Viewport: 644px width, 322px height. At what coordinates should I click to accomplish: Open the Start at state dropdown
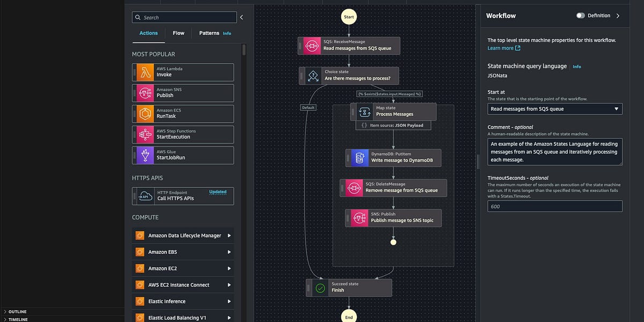tap(554, 108)
